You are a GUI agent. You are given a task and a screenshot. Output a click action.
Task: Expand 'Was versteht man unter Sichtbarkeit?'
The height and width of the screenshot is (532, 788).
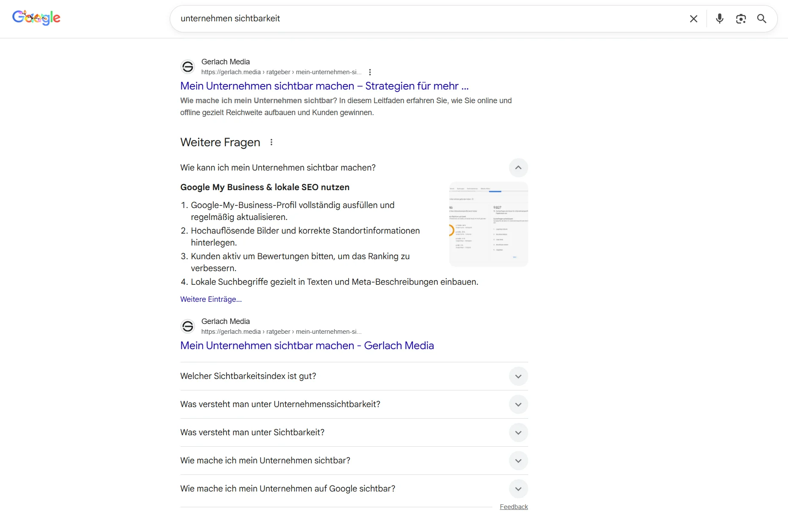click(518, 432)
